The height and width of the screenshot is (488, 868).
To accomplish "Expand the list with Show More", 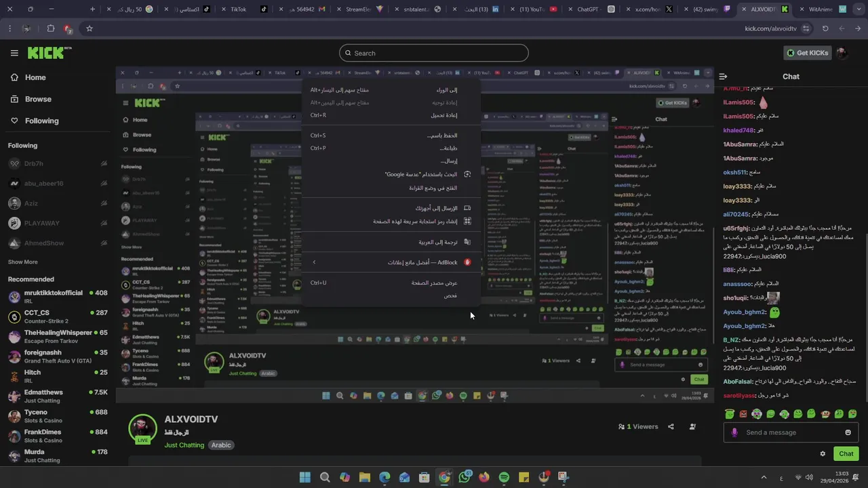I will tap(23, 262).
